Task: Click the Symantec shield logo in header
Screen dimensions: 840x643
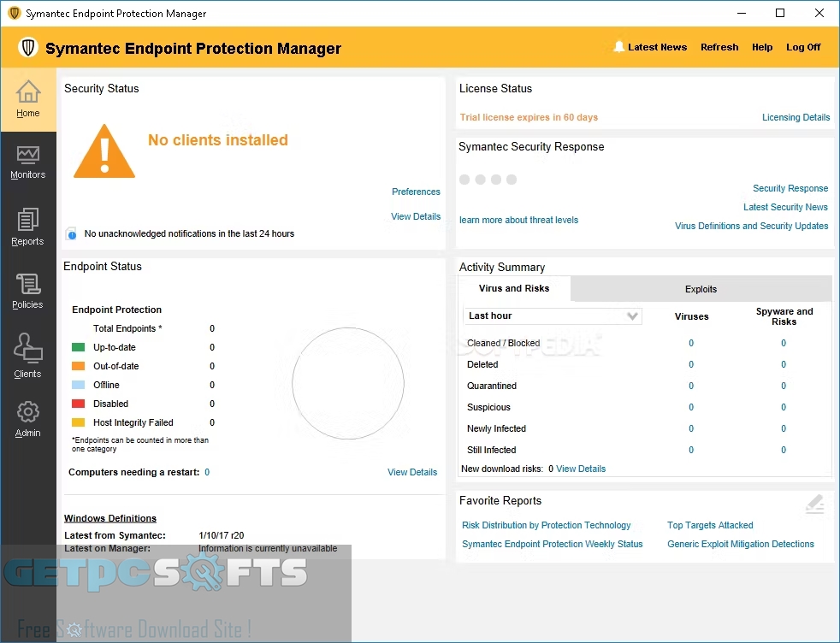Action: click(x=28, y=48)
